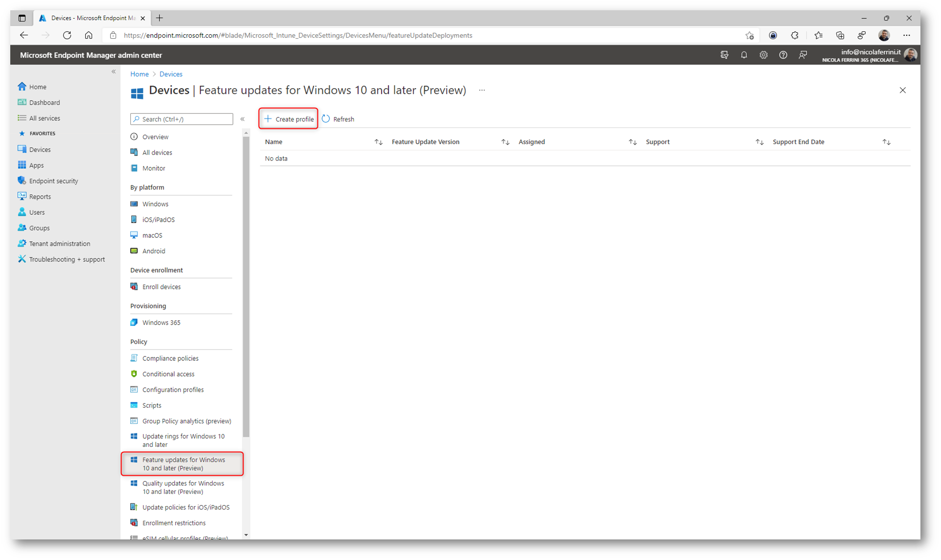The height and width of the screenshot is (560, 941).
Task: Open Endpoint security in left navigation
Action: pos(53,181)
